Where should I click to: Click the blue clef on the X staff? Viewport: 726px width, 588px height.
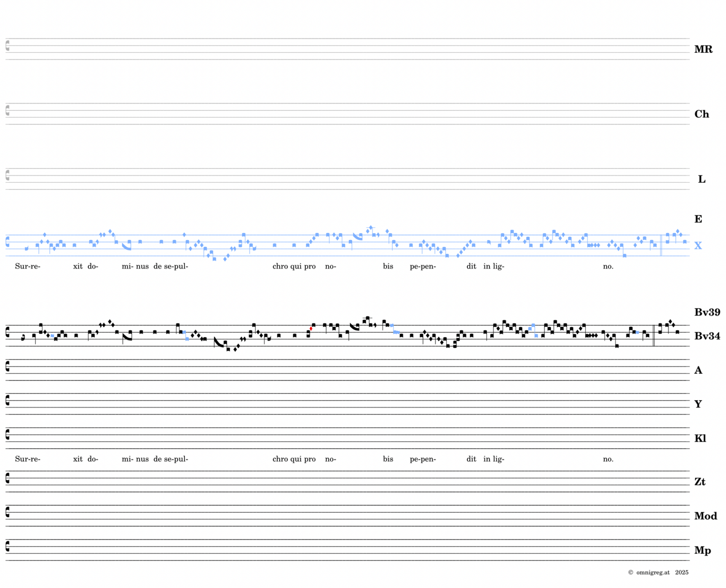8,242
